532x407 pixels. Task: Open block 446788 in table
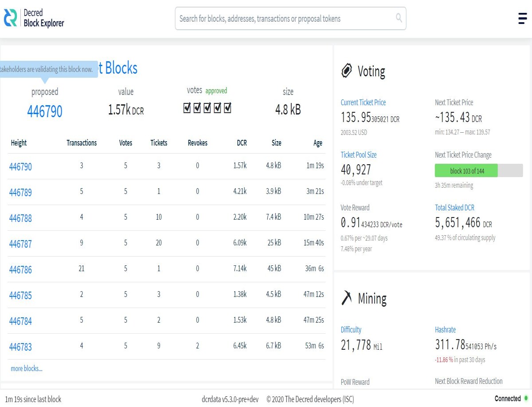click(20, 218)
